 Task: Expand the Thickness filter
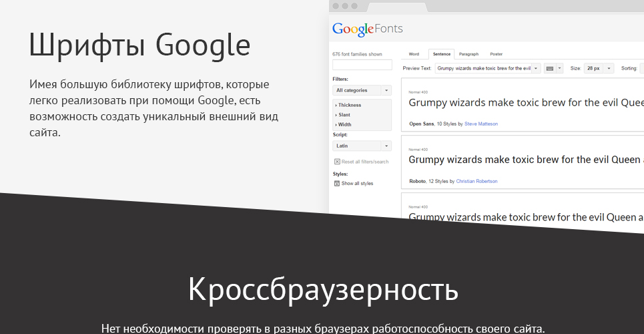348,106
